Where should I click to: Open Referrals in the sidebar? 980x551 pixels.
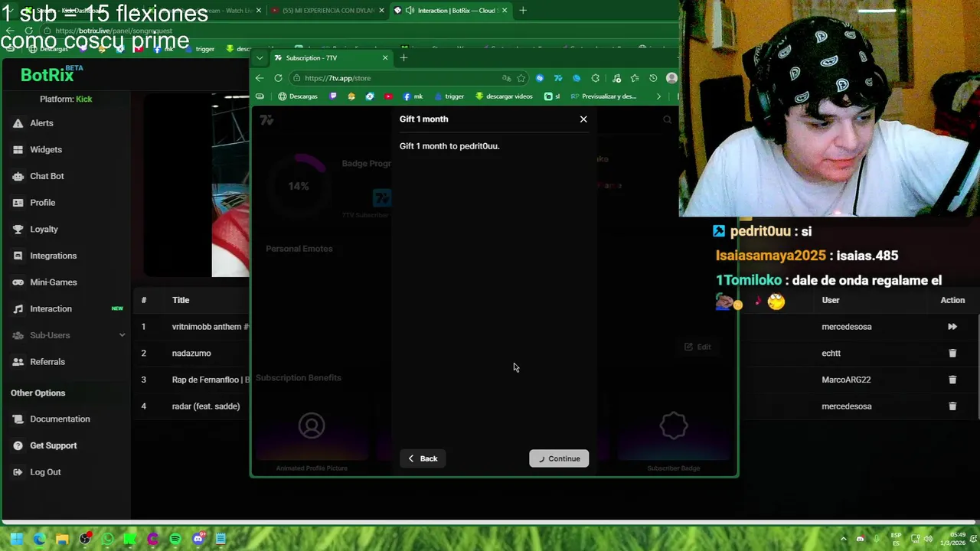[47, 362]
